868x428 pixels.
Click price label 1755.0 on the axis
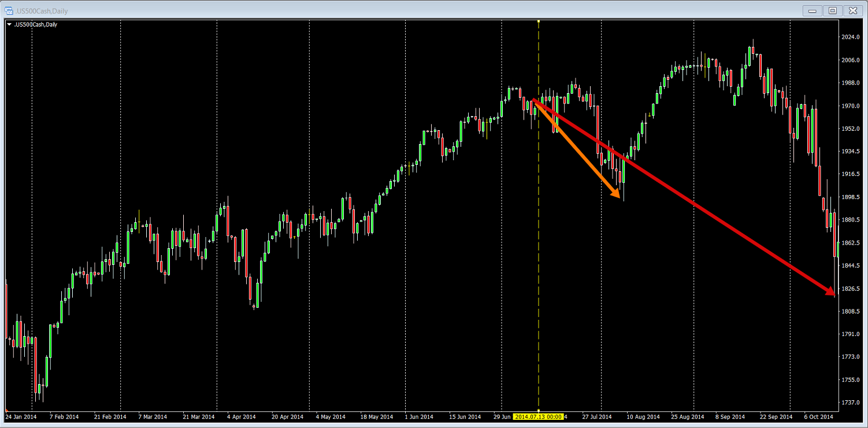[x=850, y=380]
